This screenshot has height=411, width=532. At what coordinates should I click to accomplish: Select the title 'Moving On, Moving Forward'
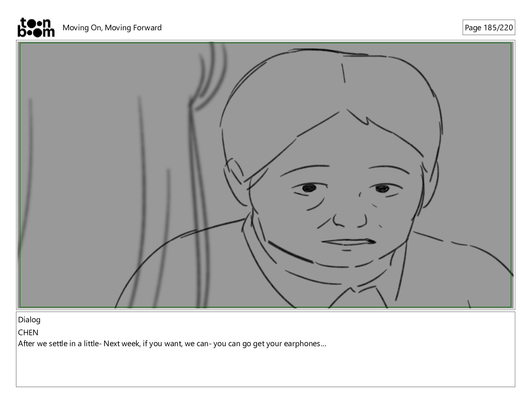coord(112,28)
